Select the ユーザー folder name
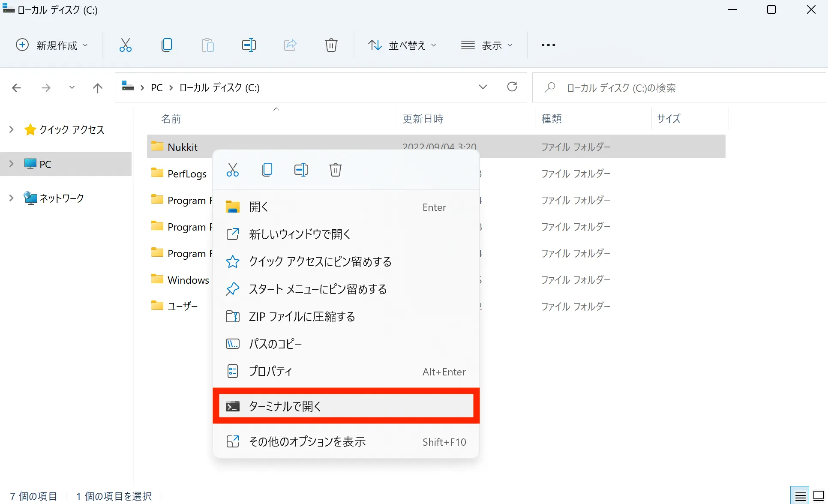The height and width of the screenshot is (504, 828). pyautogui.click(x=183, y=306)
